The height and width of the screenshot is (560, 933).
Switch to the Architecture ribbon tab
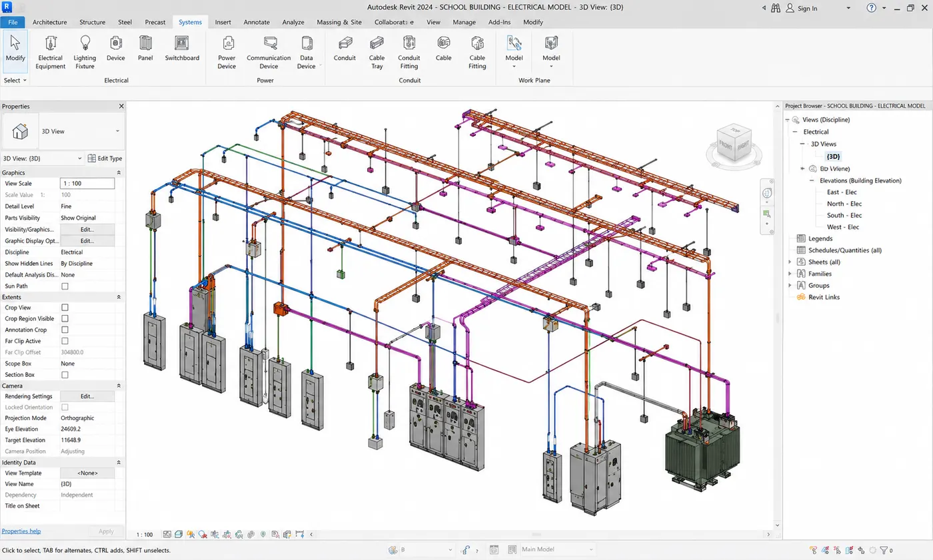[50, 22]
